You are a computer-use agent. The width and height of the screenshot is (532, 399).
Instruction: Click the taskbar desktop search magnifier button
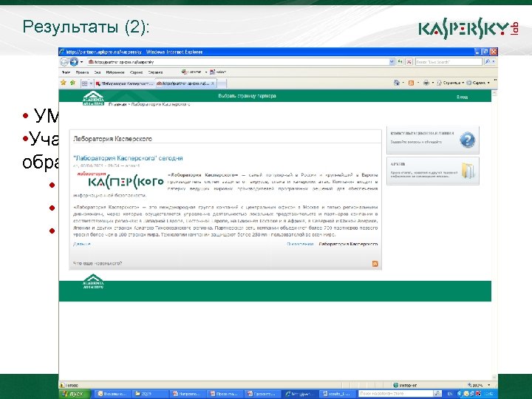pyautogui.click(x=438, y=394)
